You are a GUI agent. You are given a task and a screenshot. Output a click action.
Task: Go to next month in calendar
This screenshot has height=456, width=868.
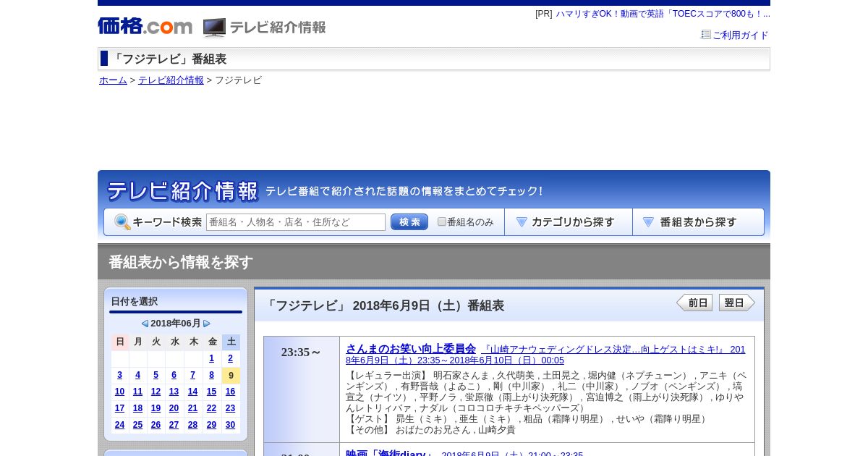click(207, 324)
